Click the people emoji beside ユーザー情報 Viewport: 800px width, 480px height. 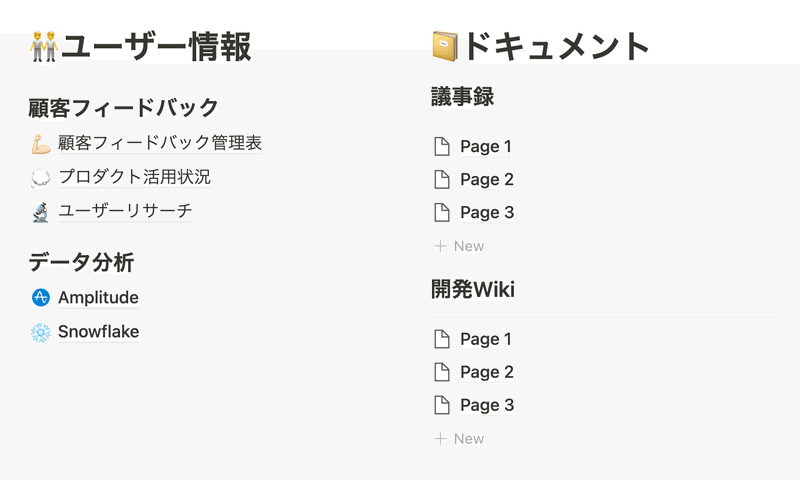pos(44,46)
